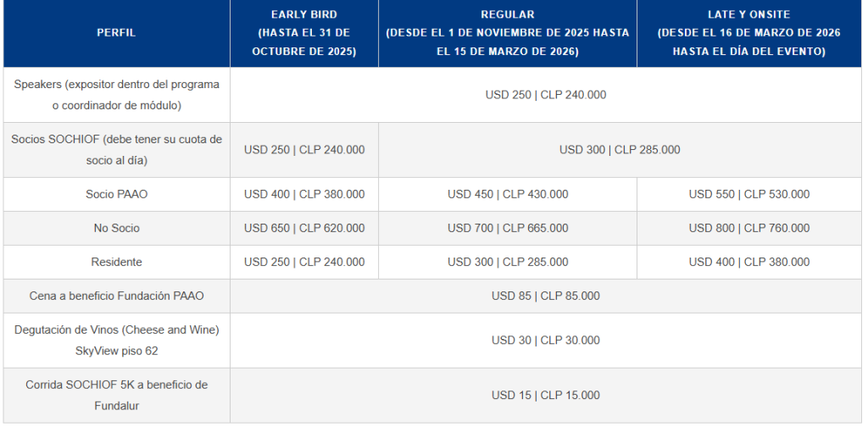The width and height of the screenshot is (868, 427).
Task: Click the wine tasting USD 30 price
Action: pos(546,341)
